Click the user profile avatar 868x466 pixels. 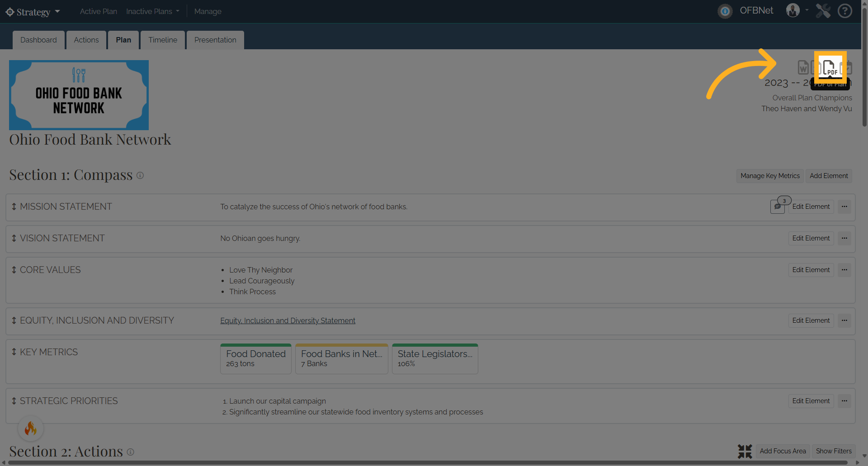(x=793, y=10)
